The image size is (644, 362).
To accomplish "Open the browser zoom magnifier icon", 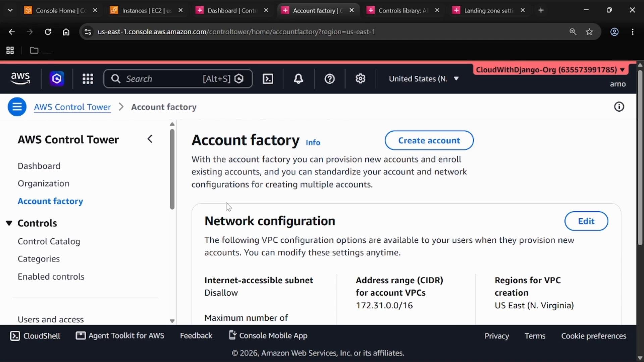I will click(x=573, y=32).
